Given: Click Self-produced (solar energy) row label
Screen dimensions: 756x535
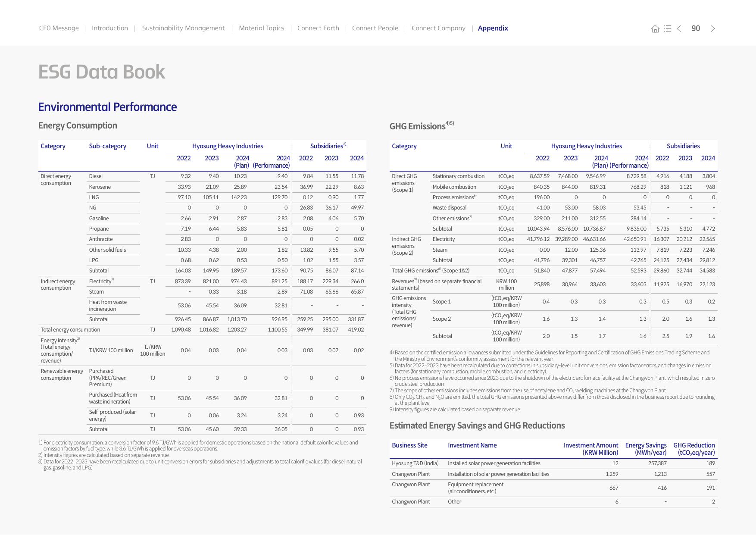Looking at the screenshot, I should 112,416.
